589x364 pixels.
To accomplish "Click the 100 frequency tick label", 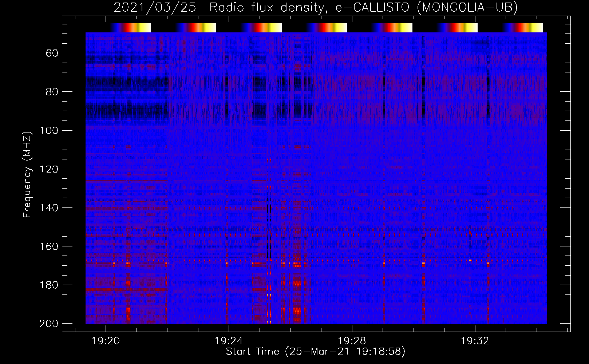I will [49, 130].
